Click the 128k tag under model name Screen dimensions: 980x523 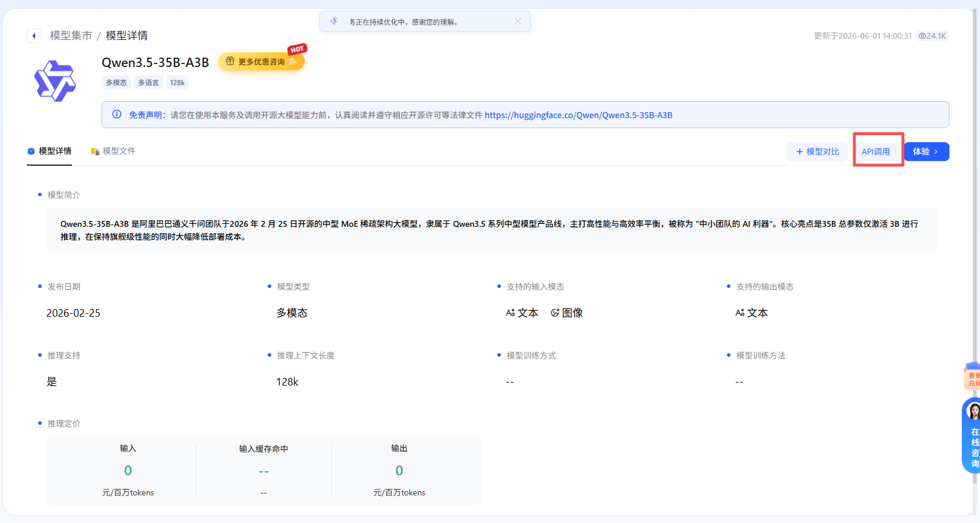(x=177, y=83)
